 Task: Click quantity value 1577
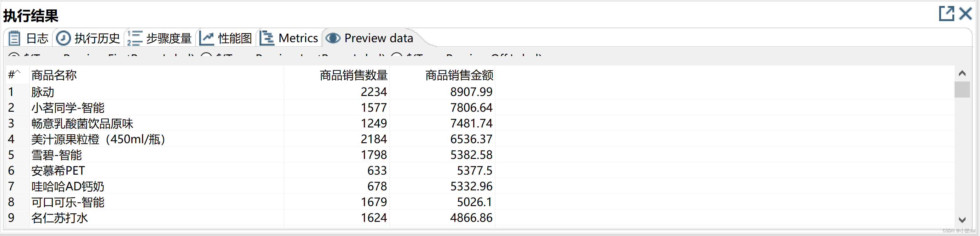[374, 108]
